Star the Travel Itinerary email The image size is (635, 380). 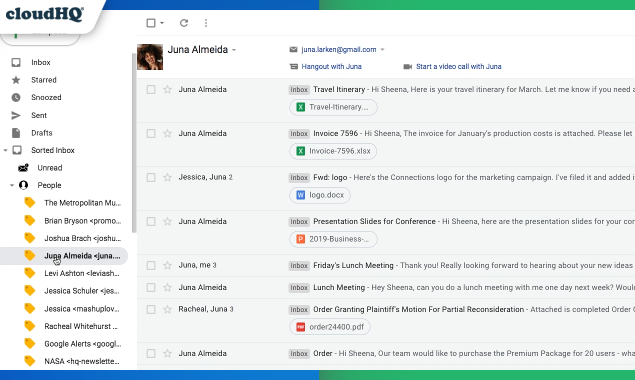point(167,90)
